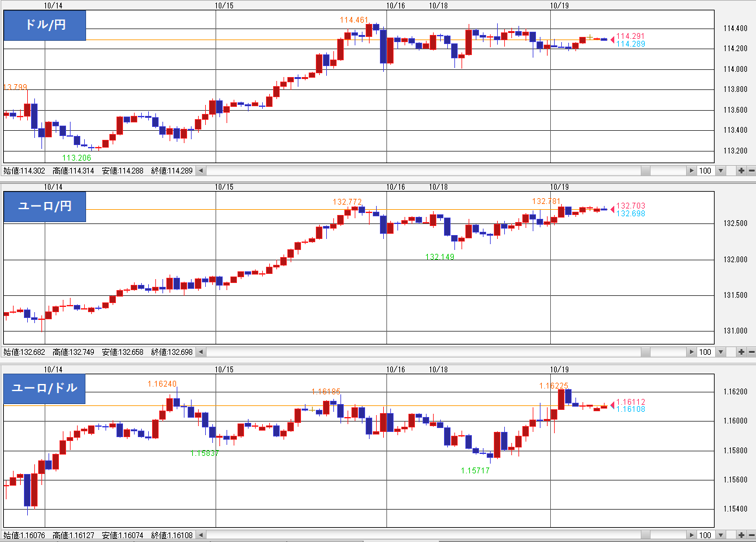The height and width of the screenshot is (542, 756).
Task: Click the 安値:132.658 status value
Action: (122, 352)
